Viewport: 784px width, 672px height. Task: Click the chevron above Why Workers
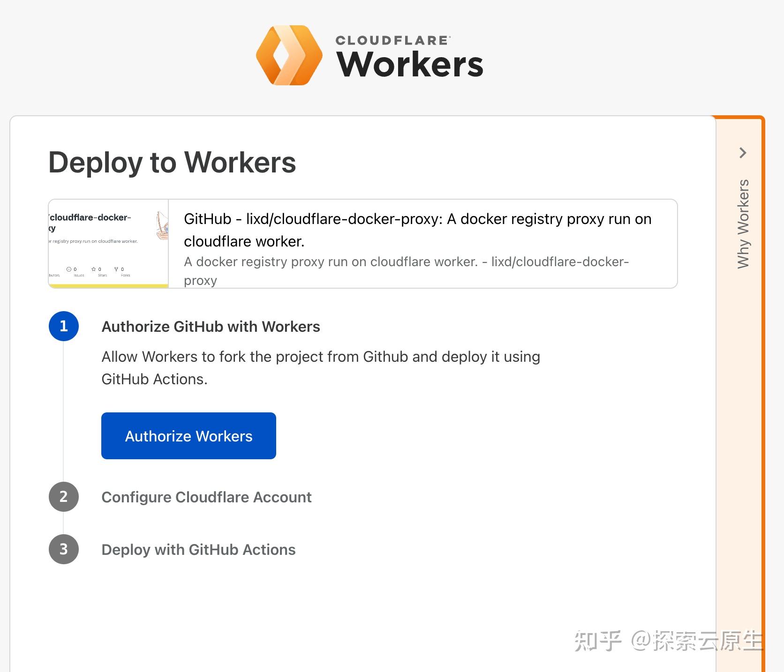743,153
